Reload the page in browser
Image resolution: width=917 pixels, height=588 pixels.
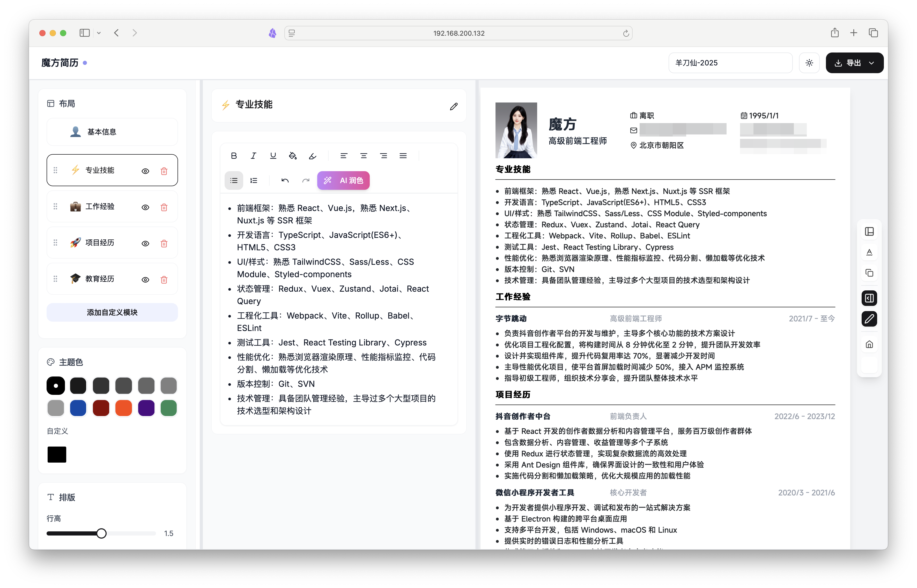pos(625,33)
